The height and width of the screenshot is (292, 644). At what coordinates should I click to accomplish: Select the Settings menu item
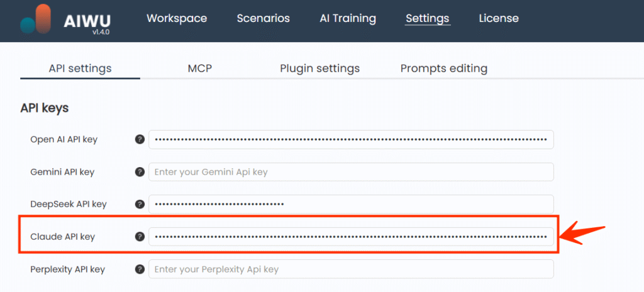point(428,18)
